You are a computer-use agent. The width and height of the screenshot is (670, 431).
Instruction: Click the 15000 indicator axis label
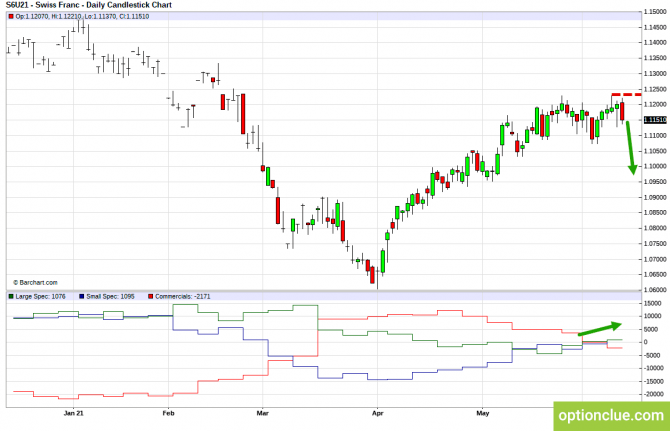(652, 303)
